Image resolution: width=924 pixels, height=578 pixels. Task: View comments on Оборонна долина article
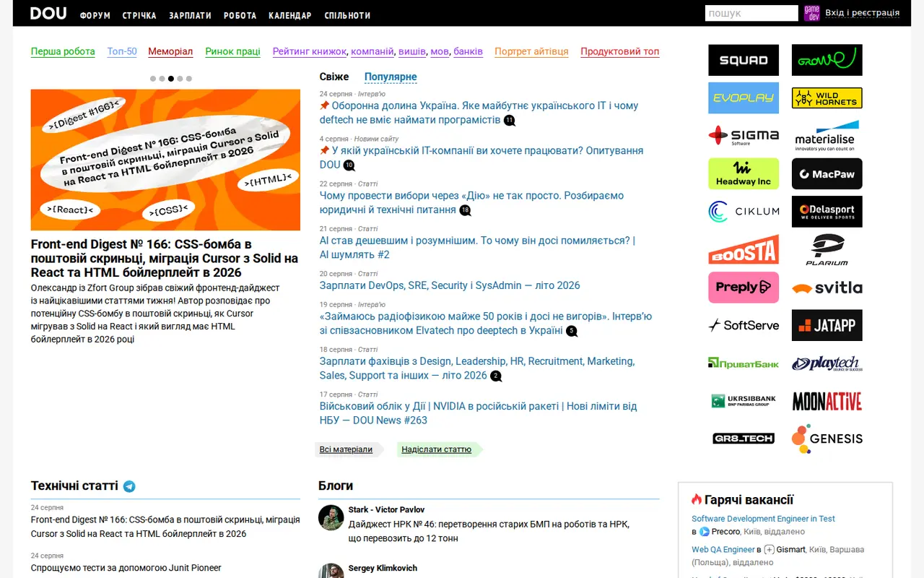point(510,121)
